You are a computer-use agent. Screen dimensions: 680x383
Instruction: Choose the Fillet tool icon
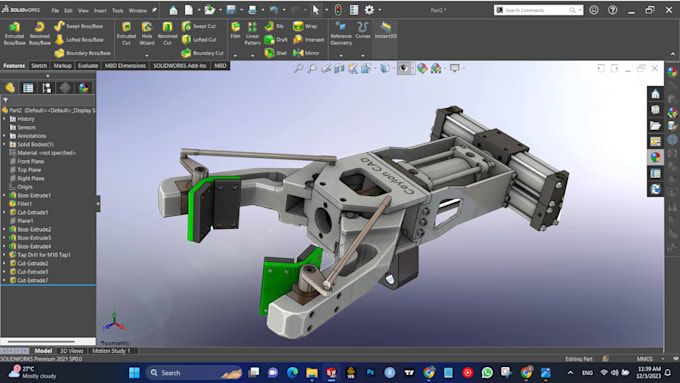[x=235, y=30]
